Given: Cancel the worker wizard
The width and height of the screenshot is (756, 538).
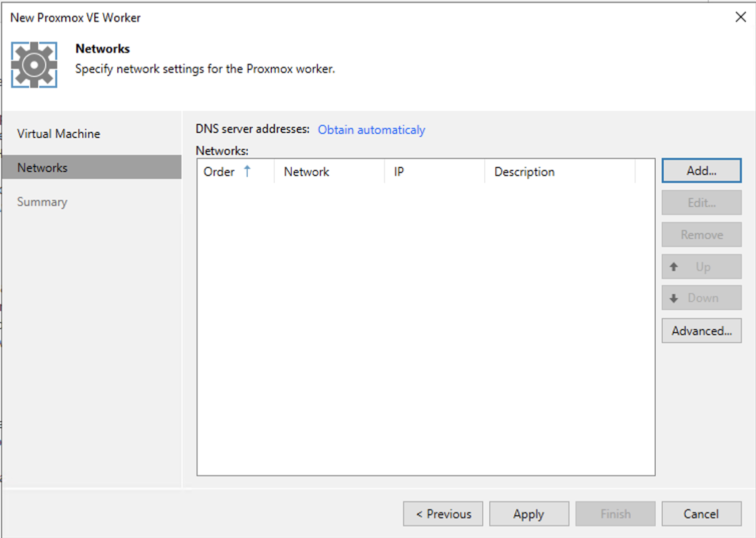Looking at the screenshot, I should (701, 514).
